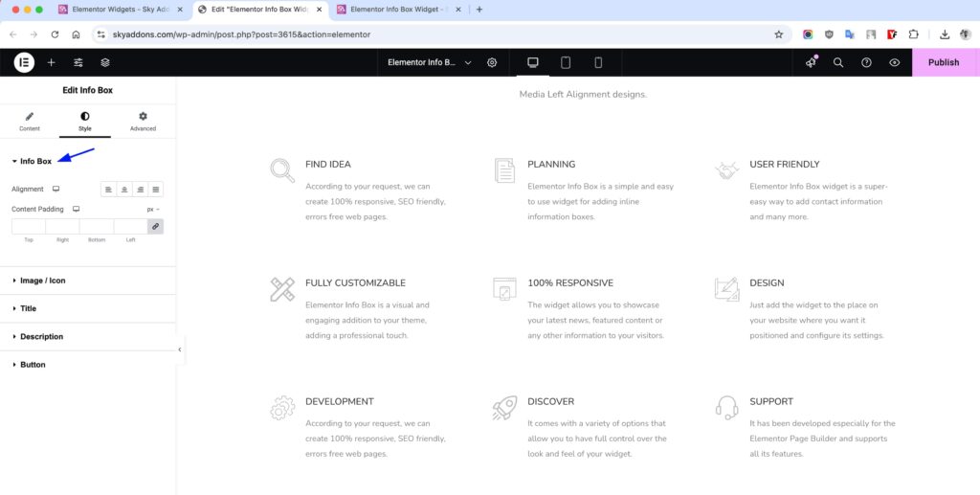
Task: Select the SUPPORT info box title
Action: pos(772,402)
